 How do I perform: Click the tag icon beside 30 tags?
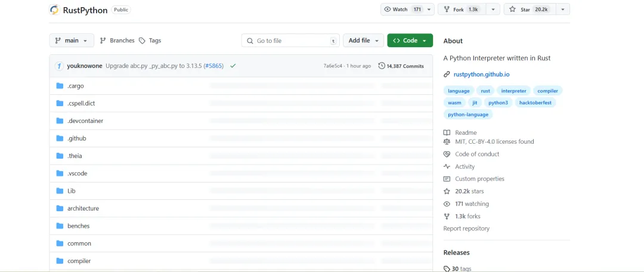(447, 268)
